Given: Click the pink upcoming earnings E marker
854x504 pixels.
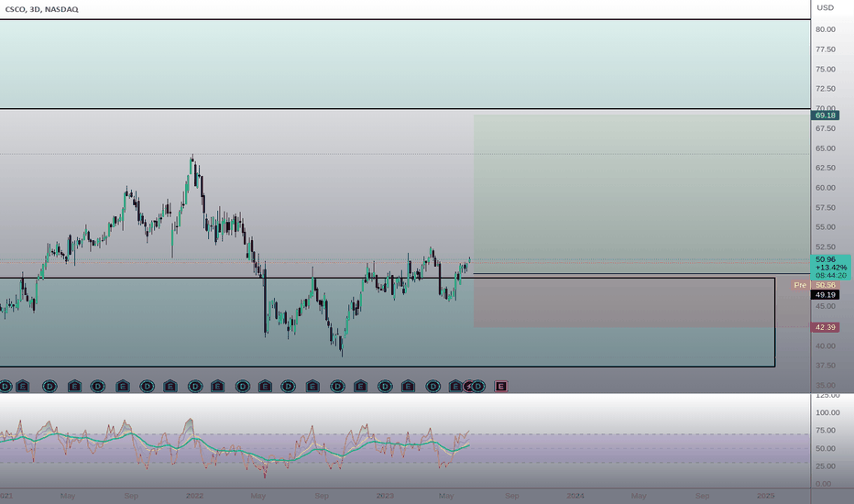Looking at the screenshot, I should pos(500,387).
